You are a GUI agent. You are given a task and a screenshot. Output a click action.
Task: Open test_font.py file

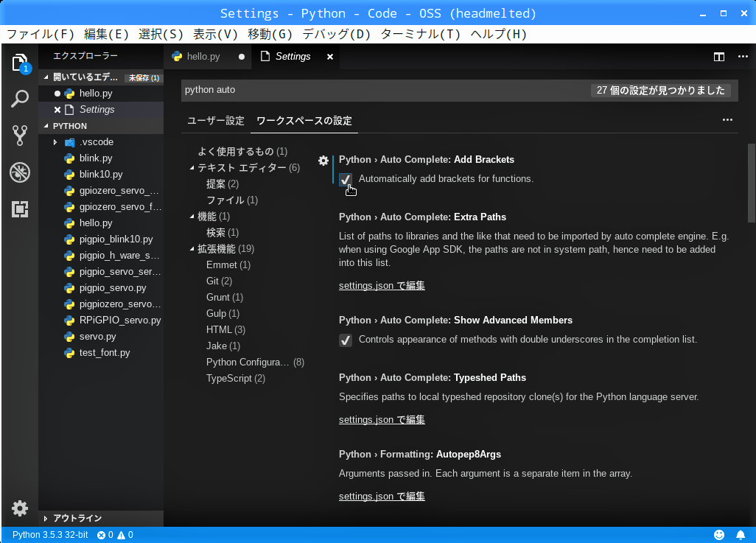105,352
